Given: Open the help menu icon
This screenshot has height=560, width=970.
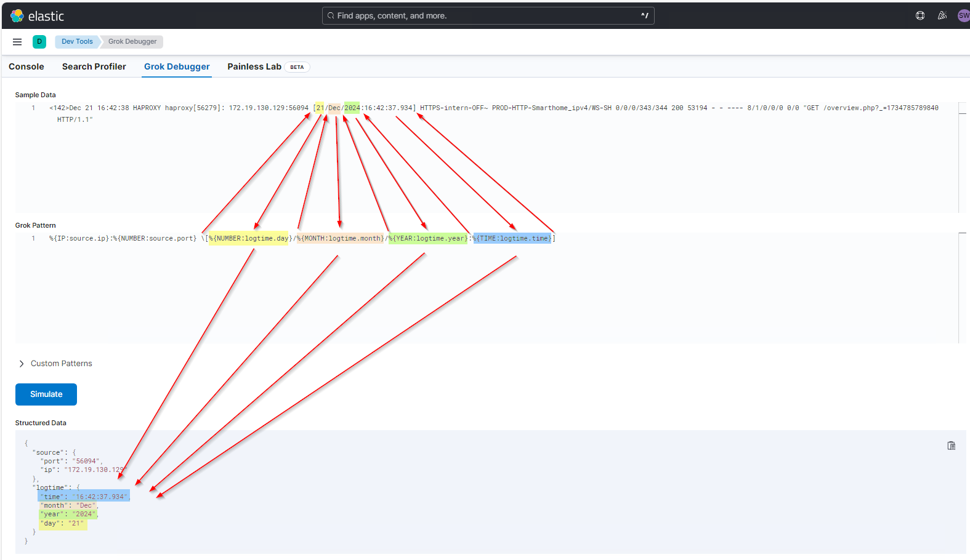Looking at the screenshot, I should pyautogui.click(x=920, y=16).
